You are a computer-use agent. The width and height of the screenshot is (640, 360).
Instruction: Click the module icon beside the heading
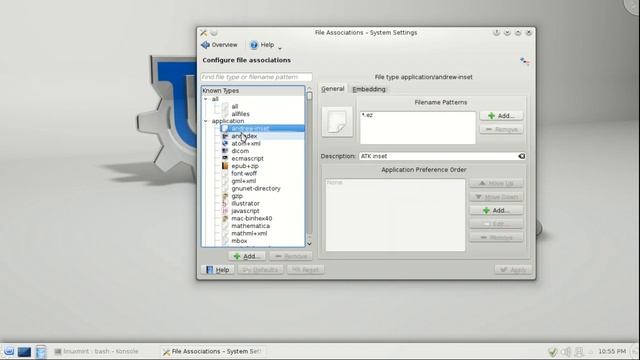525,62
